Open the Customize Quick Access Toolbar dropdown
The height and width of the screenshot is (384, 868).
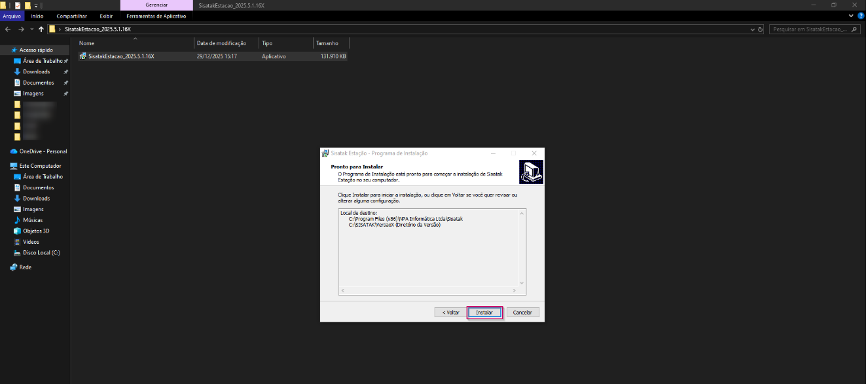pos(36,5)
